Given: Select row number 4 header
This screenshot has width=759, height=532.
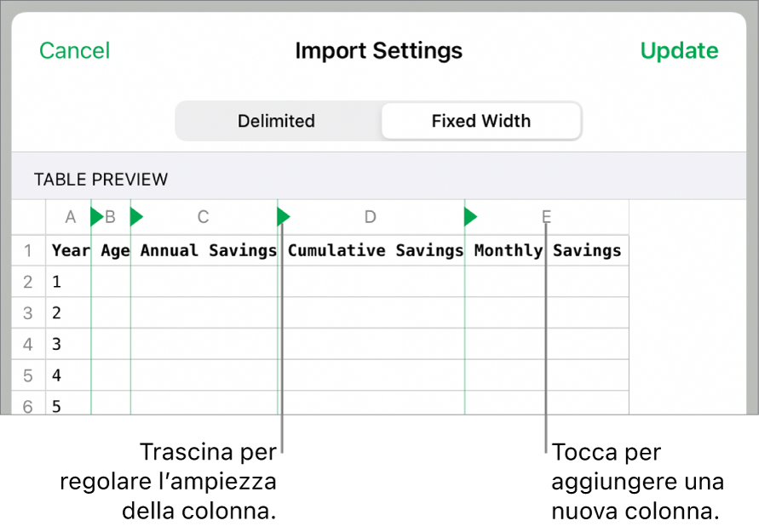Looking at the screenshot, I should [28, 345].
